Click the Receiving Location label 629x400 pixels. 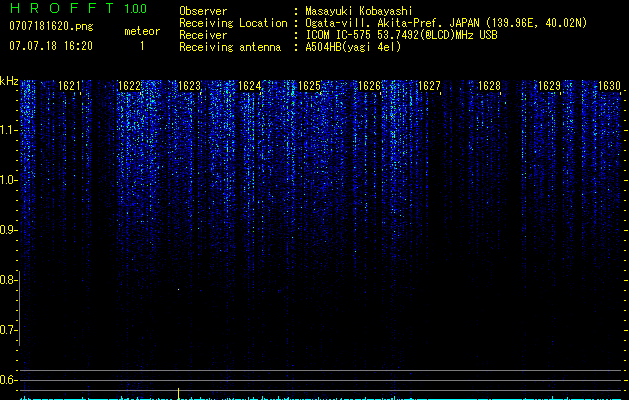coord(233,23)
